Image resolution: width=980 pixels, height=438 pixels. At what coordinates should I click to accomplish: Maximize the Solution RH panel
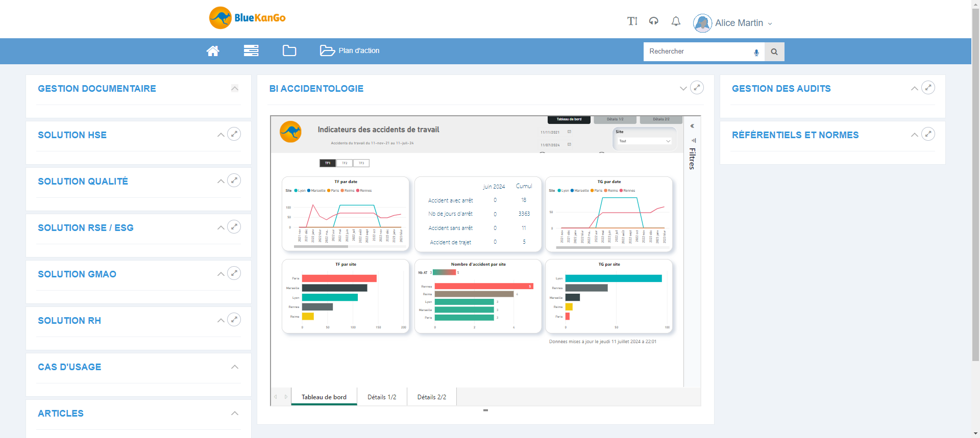(x=234, y=320)
